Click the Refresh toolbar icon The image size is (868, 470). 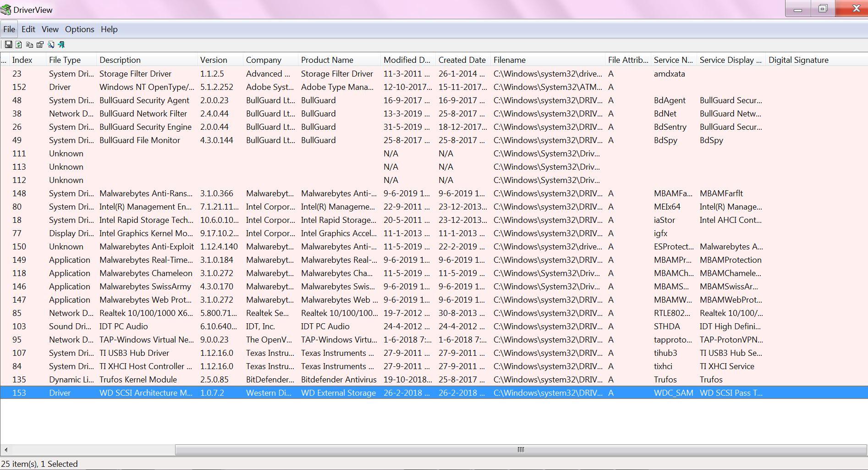coord(19,44)
